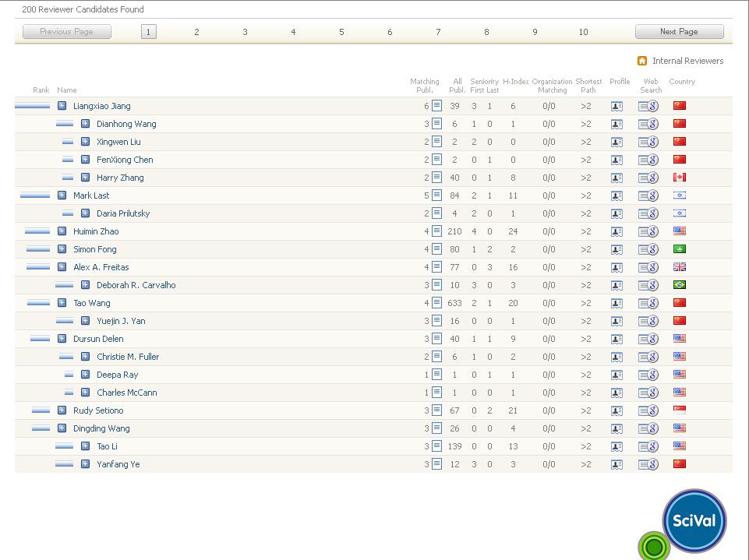Click the H-Index column header
The width and height of the screenshot is (749, 560).
point(515,82)
